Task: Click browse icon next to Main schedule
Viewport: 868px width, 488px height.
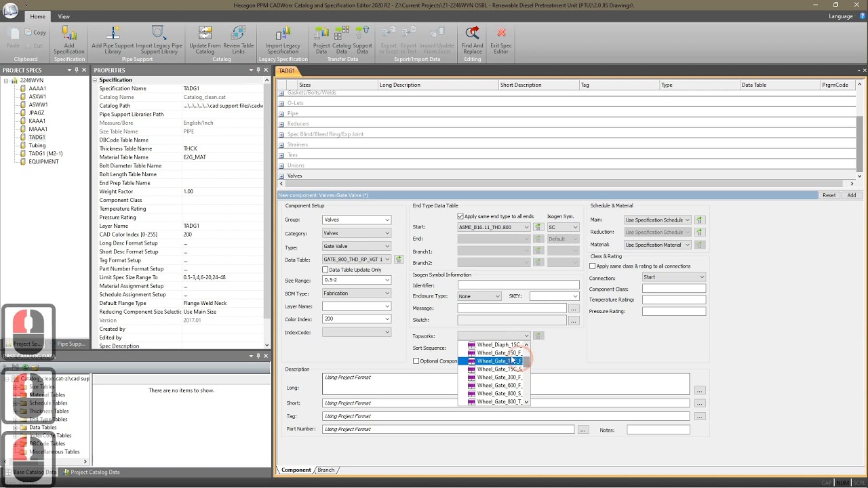Action: point(699,220)
